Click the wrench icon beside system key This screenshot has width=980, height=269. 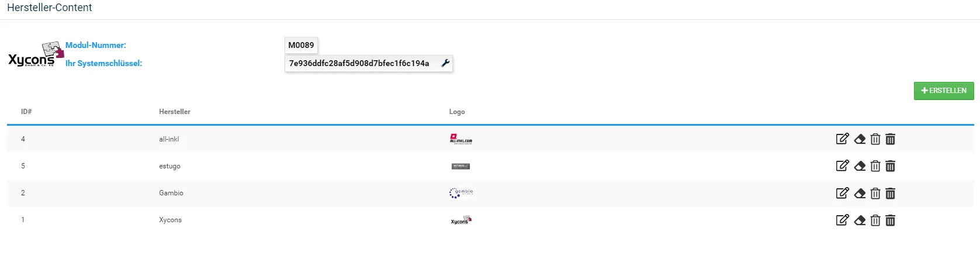coord(445,63)
